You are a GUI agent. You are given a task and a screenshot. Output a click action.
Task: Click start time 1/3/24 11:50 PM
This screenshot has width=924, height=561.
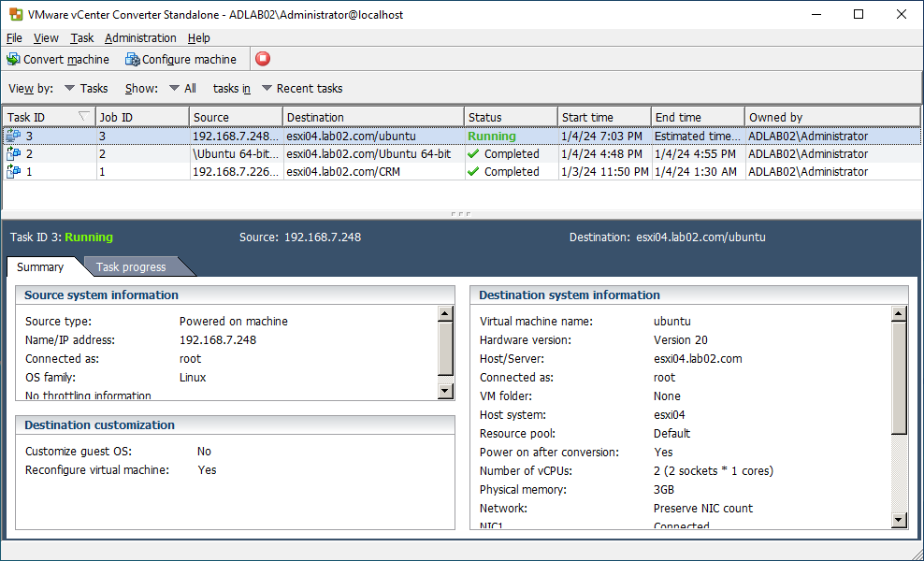[x=604, y=171]
